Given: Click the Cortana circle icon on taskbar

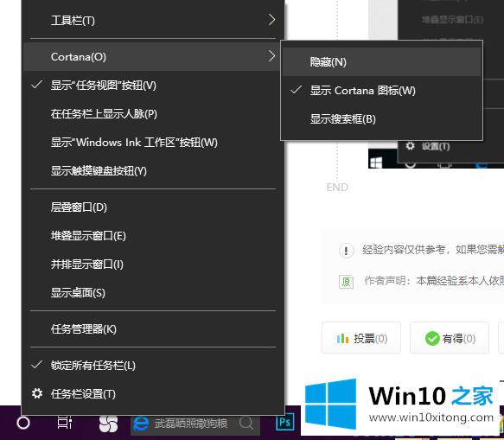Looking at the screenshot, I should pyautogui.click(x=23, y=423).
